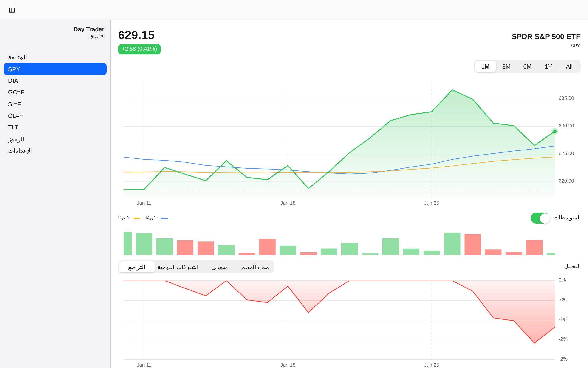This screenshot has width=588, height=368.
Task: Click the 635.00 price axis label
Action: click(566, 98)
